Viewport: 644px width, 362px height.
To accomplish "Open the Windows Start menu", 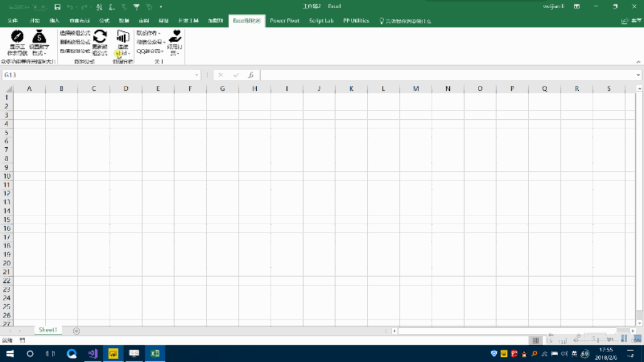I will pos(10,353).
